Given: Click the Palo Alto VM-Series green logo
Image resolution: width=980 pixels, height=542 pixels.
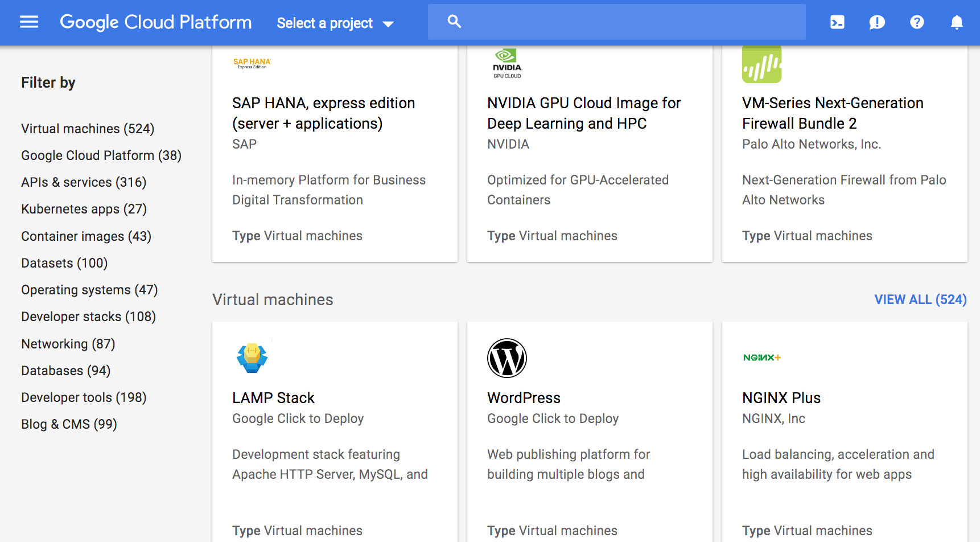Looking at the screenshot, I should click(761, 64).
